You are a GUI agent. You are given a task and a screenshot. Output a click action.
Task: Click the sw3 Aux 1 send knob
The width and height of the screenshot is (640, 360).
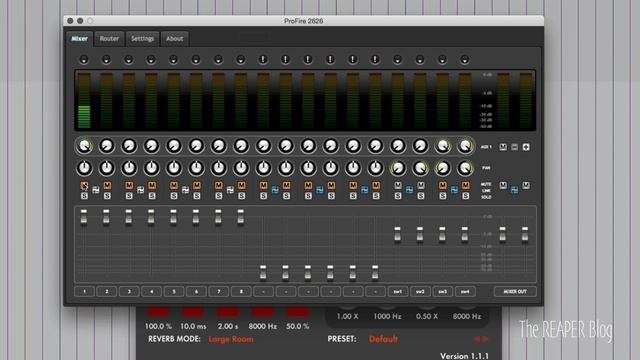click(443, 146)
